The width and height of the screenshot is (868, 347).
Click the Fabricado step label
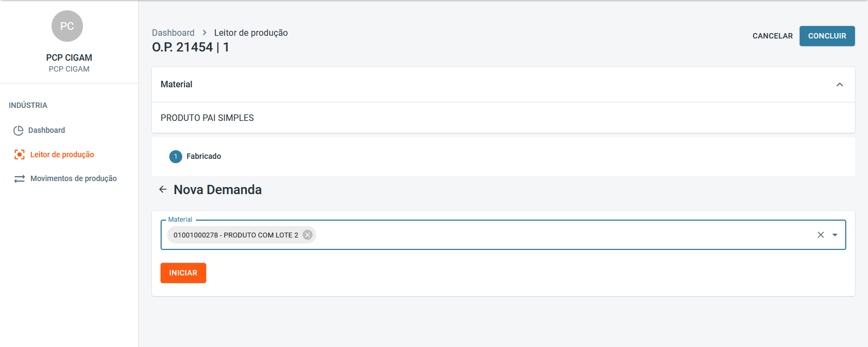[203, 156]
